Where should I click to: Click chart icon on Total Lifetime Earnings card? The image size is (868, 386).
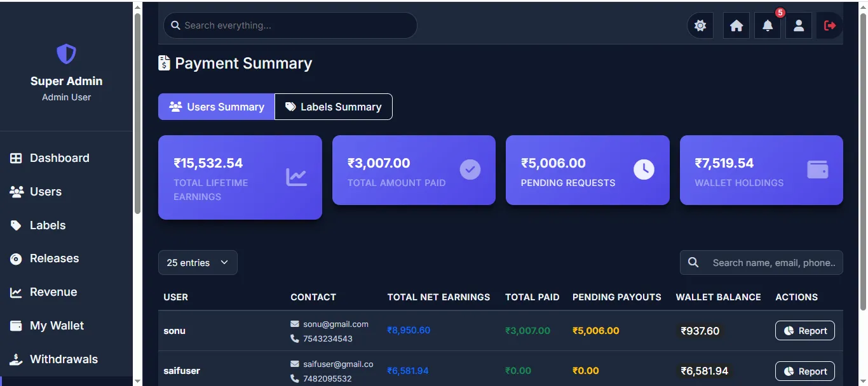pyautogui.click(x=296, y=177)
